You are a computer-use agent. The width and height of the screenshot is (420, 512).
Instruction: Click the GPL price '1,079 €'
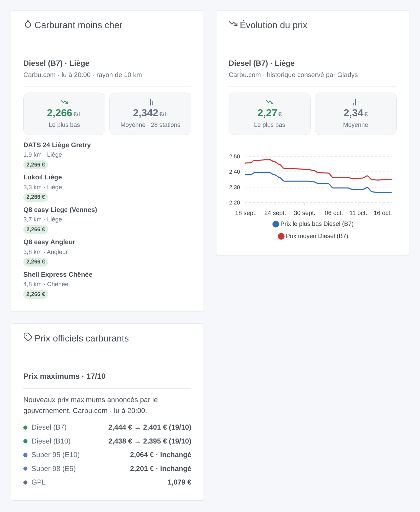click(x=180, y=482)
